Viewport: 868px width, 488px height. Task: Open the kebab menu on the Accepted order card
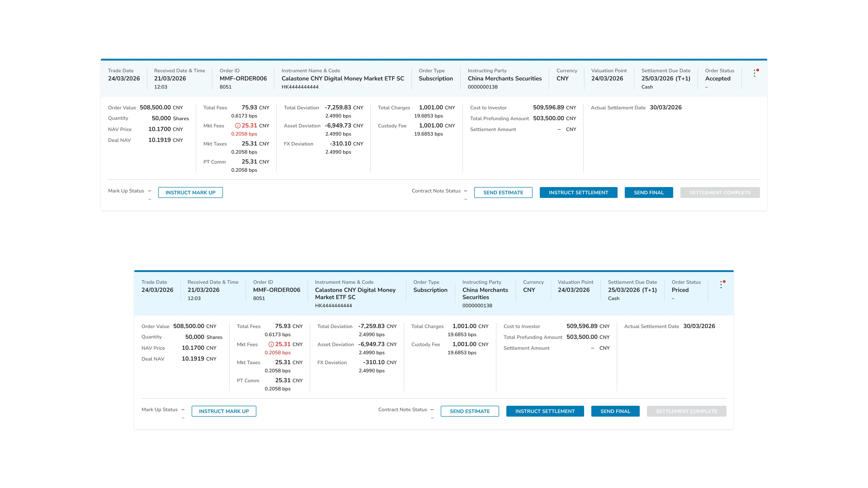(755, 73)
